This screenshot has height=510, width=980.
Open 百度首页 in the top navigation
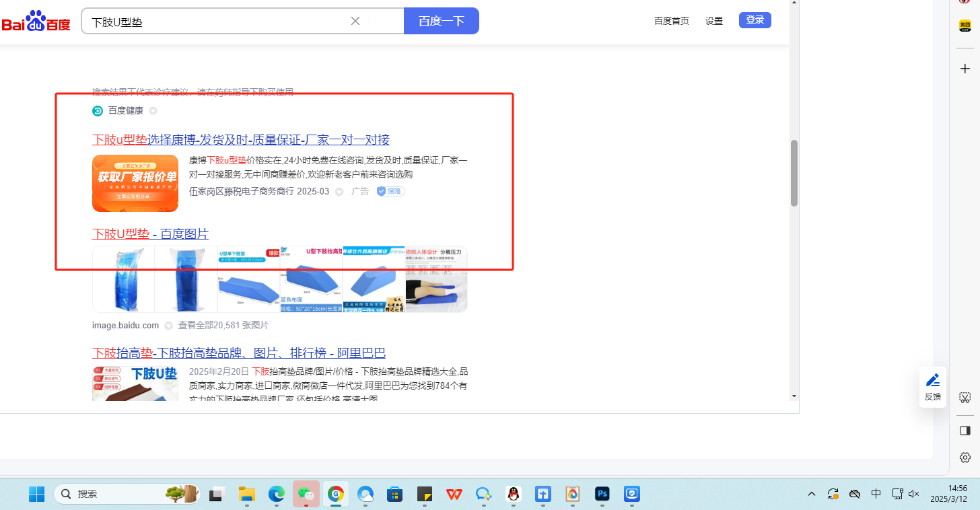(x=671, y=21)
